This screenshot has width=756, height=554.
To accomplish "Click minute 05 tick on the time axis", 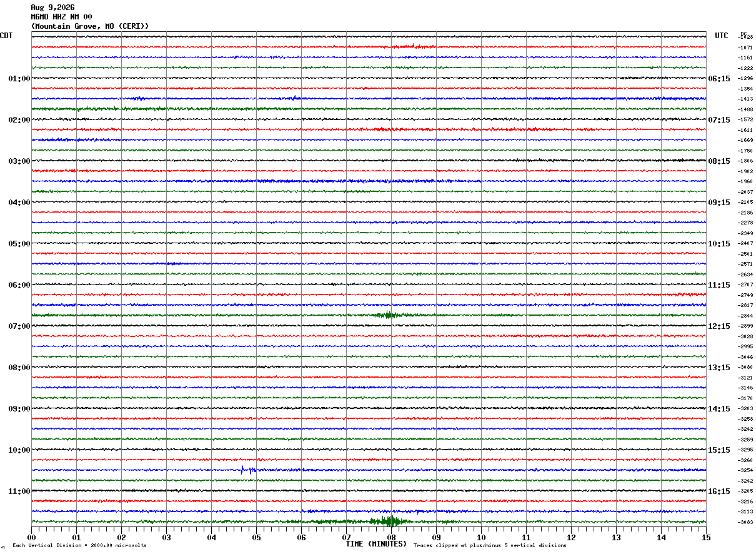I will click(x=256, y=537).
